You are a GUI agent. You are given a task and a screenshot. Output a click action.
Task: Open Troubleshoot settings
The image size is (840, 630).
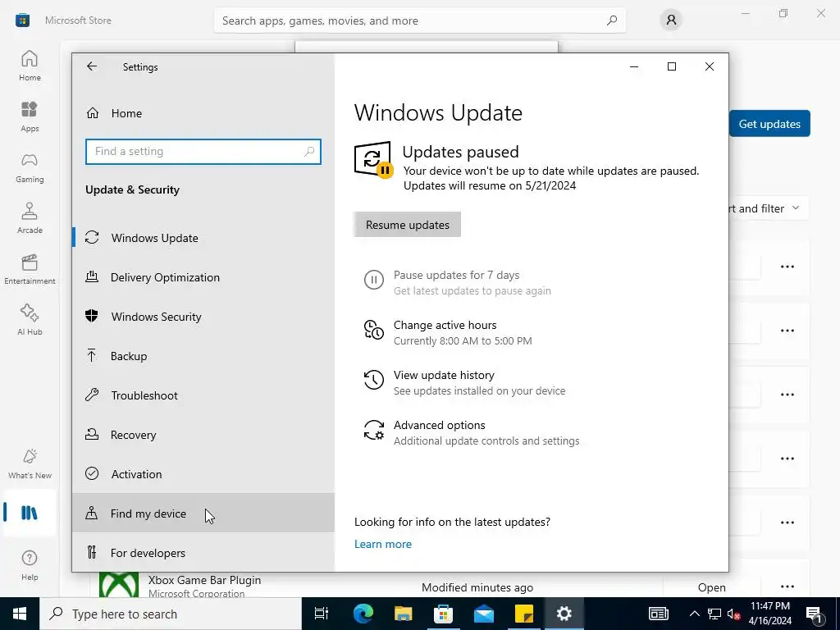[x=203, y=395]
